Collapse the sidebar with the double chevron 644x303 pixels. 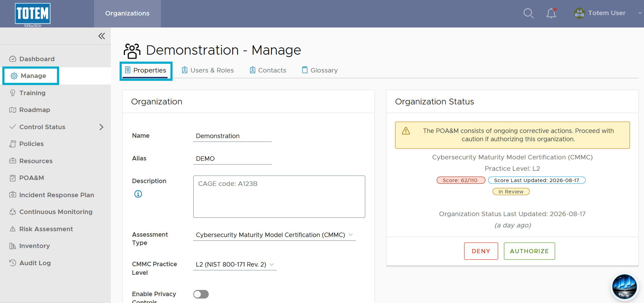pos(102,36)
